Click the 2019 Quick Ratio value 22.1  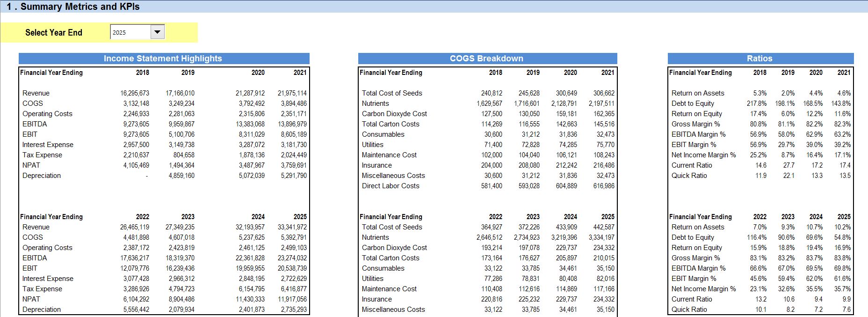(789, 176)
